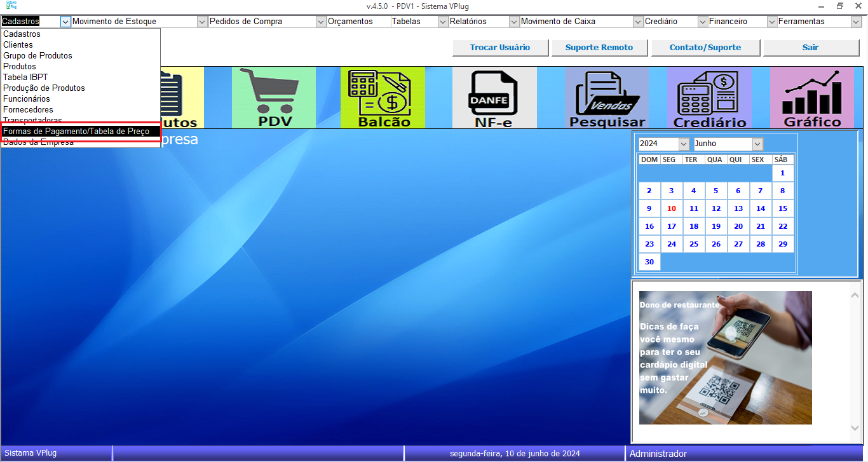Click the Trocar Usuário button
This screenshot has height=462, width=868.
coord(499,48)
